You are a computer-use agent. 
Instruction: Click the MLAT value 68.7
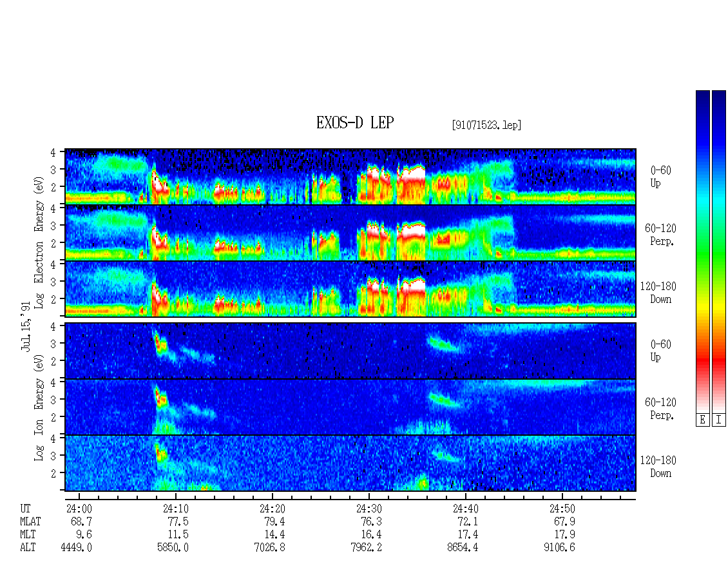81,521
